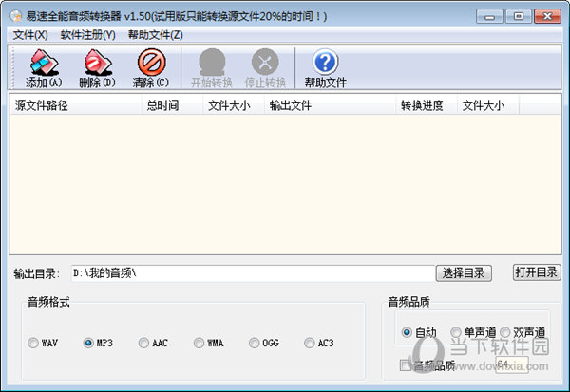This screenshot has width=570, height=392.
Task: Click the 转换进度 column header
Action: pyautogui.click(x=426, y=105)
